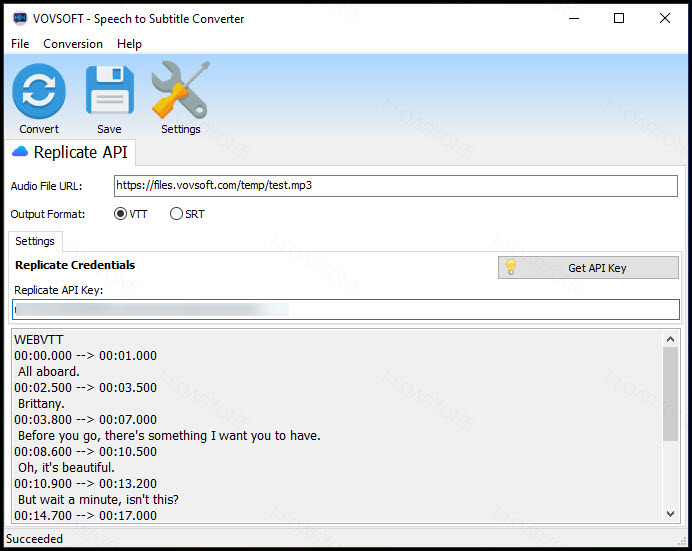
Task: Click the blue cloud icon beside Replicate API
Action: coord(20,152)
